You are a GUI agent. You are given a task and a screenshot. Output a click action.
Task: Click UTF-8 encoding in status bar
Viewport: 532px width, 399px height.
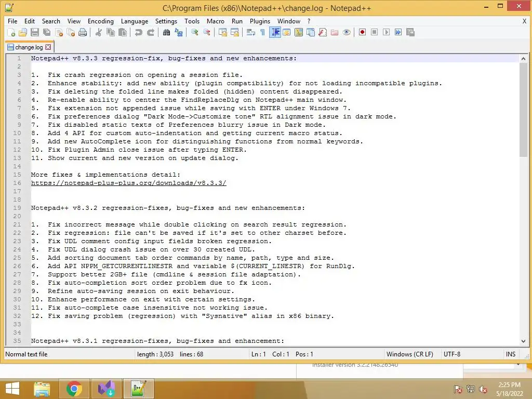point(452,354)
